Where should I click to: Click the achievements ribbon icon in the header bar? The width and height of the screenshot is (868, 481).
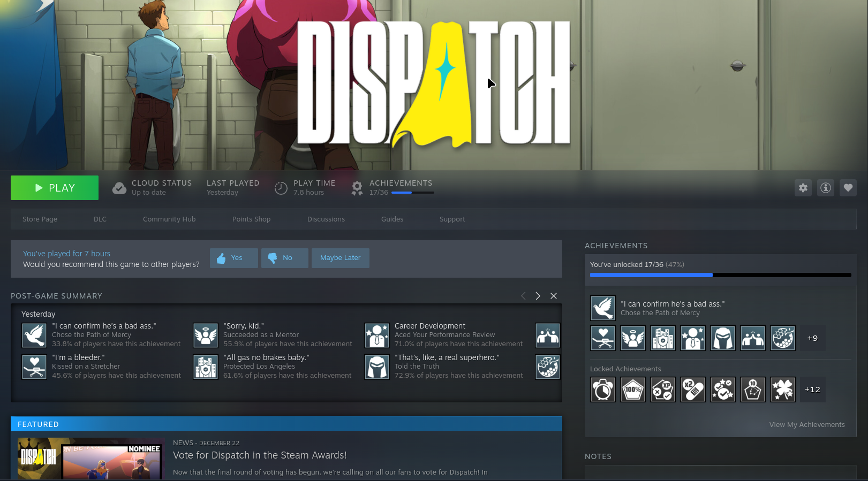pos(357,188)
